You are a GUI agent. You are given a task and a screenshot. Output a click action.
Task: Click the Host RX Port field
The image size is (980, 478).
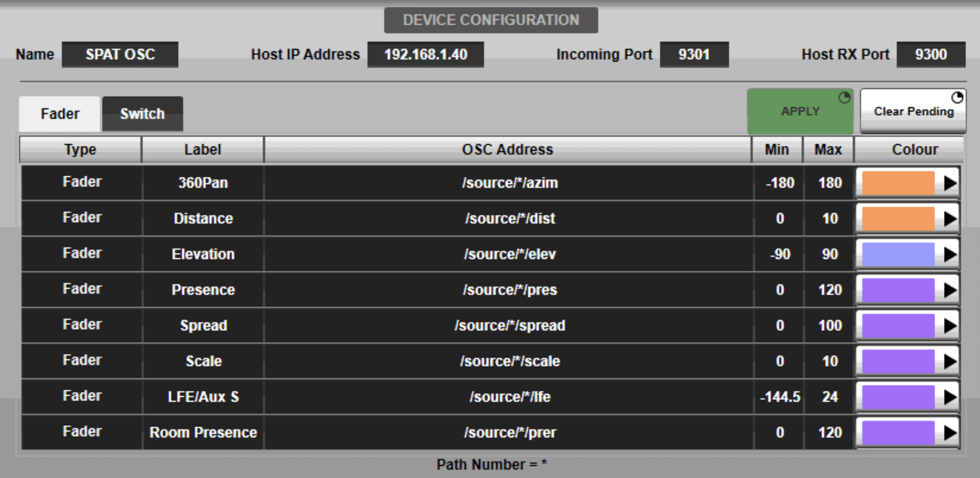click(931, 55)
